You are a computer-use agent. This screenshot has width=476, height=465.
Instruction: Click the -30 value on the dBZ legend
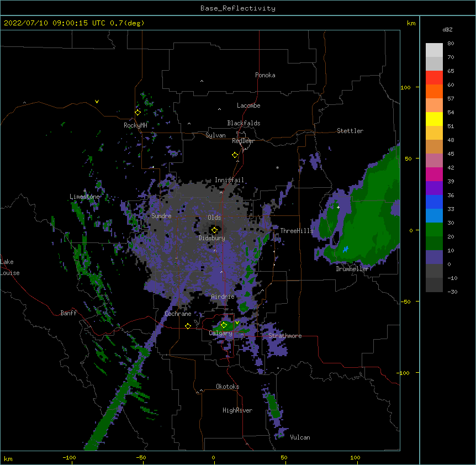pyautogui.click(x=452, y=292)
